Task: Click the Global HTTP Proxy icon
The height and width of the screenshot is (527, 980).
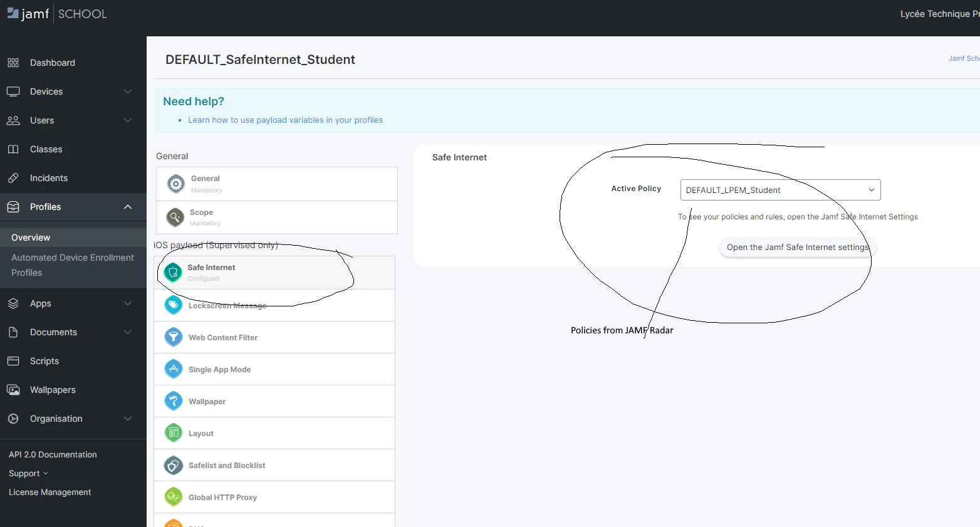Action: coord(174,497)
